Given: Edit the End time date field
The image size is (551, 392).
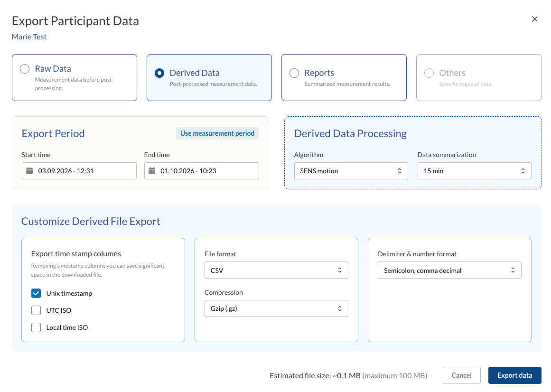Looking at the screenshot, I should click(201, 171).
